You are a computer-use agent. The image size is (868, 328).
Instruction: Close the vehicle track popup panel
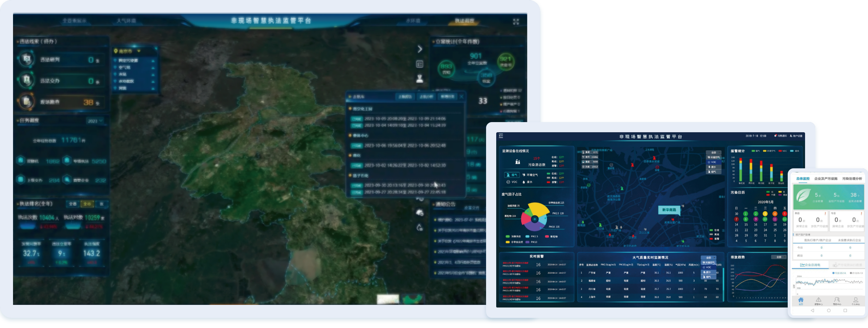tap(461, 97)
